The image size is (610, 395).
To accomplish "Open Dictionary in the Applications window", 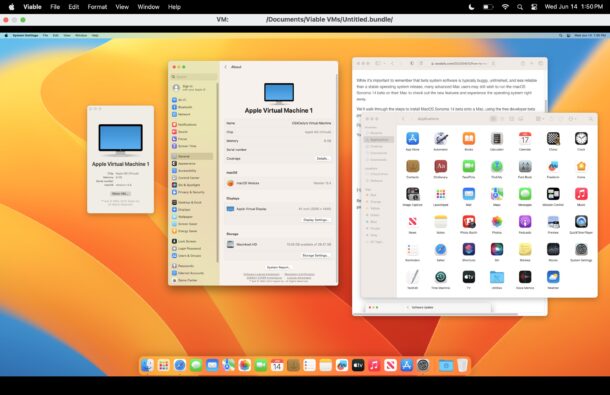I will [x=441, y=166].
